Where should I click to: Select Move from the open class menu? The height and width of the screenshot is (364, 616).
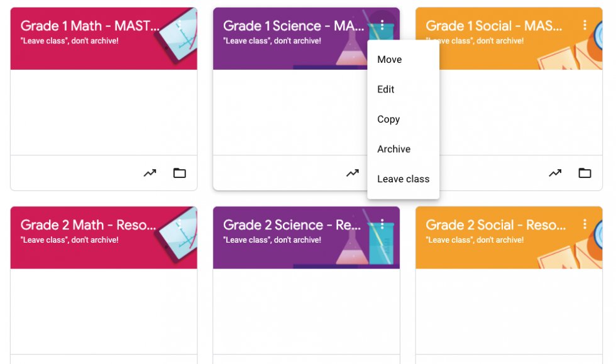point(390,59)
